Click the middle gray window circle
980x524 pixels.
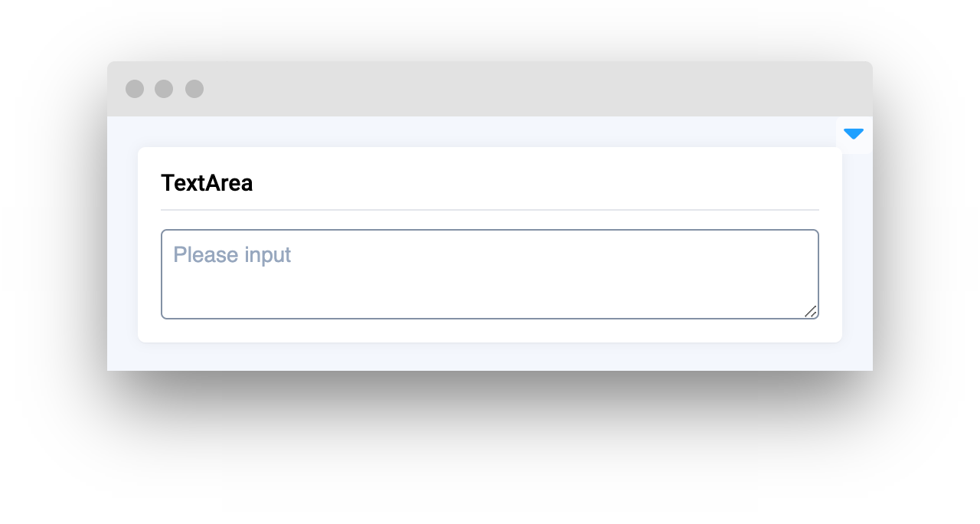(x=164, y=89)
